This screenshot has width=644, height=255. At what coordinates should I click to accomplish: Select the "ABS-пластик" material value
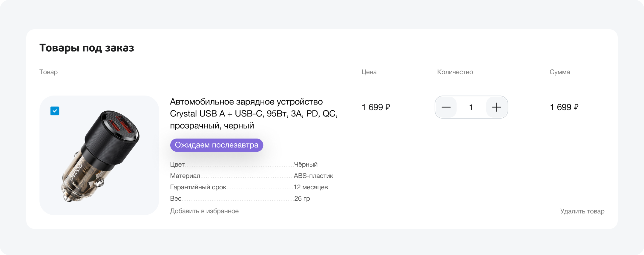(x=313, y=176)
